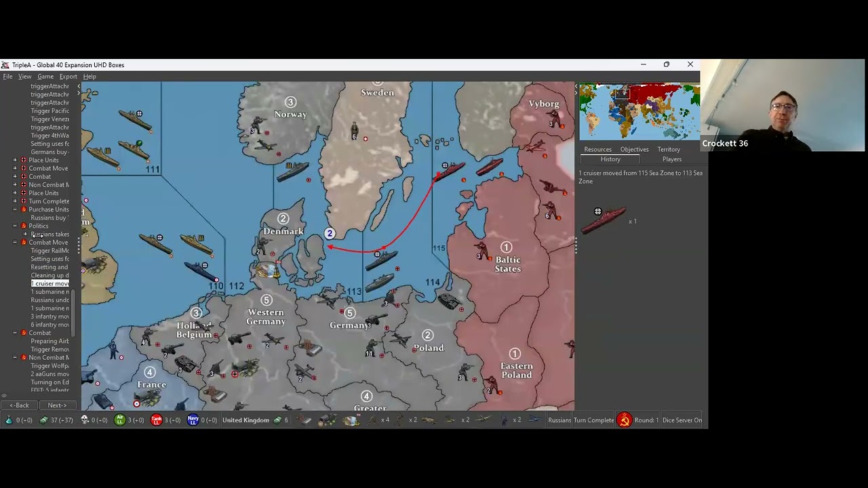The width and height of the screenshot is (868, 488).
Task: Open the View menu
Action: coord(25,77)
